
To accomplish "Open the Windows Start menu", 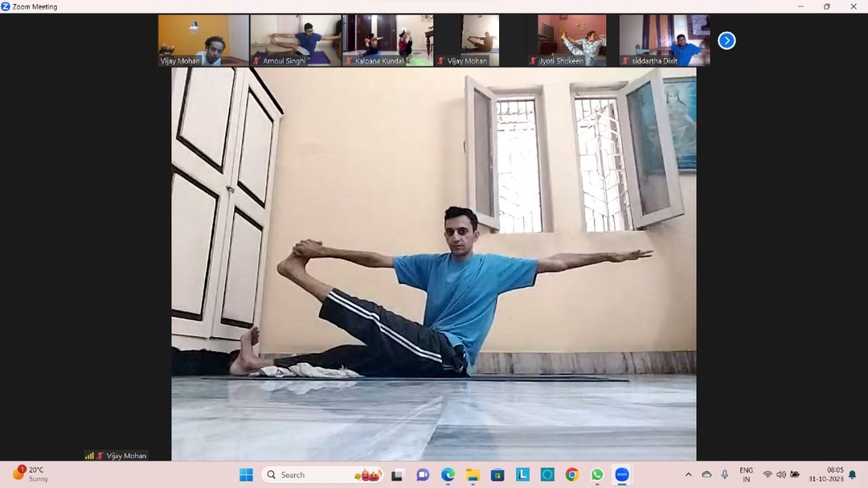I will point(246,474).
